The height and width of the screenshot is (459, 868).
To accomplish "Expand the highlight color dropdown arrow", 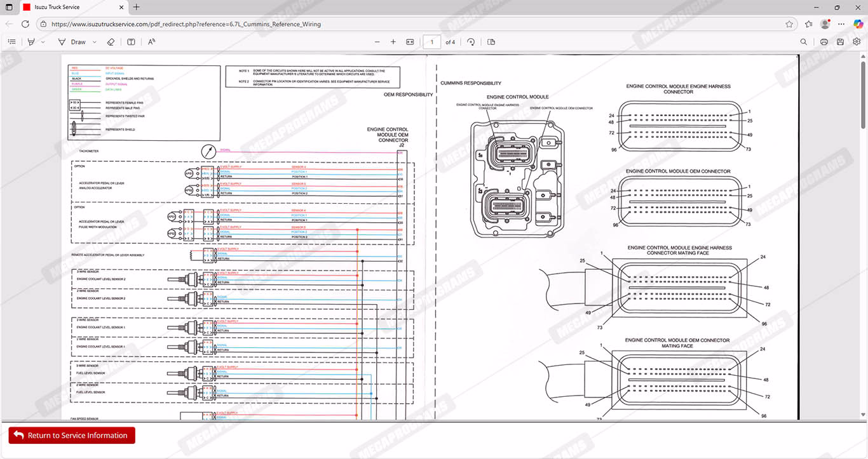I will coord(43,42).
